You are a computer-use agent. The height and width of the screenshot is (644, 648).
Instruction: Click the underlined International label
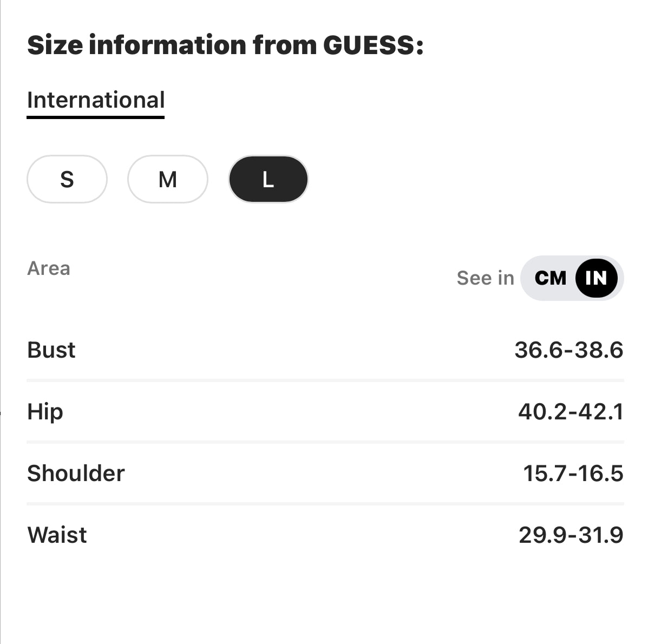pyautogui.click(x=96, y=100)
